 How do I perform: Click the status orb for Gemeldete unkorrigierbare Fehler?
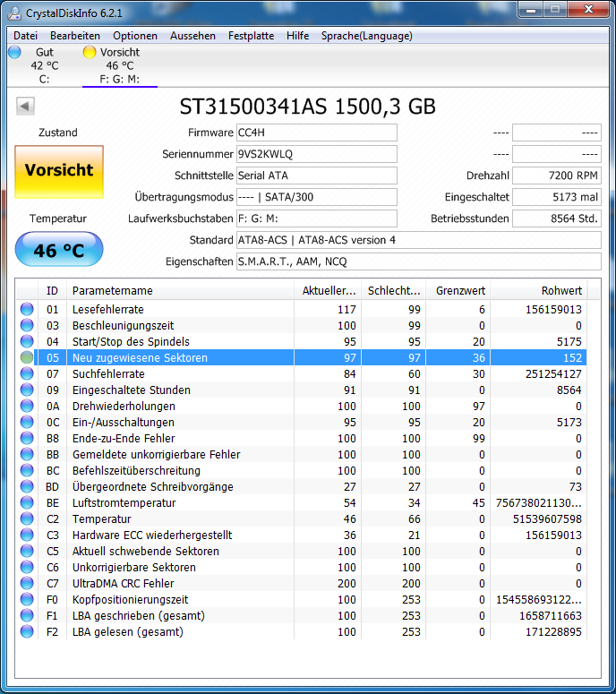[27, 454]
